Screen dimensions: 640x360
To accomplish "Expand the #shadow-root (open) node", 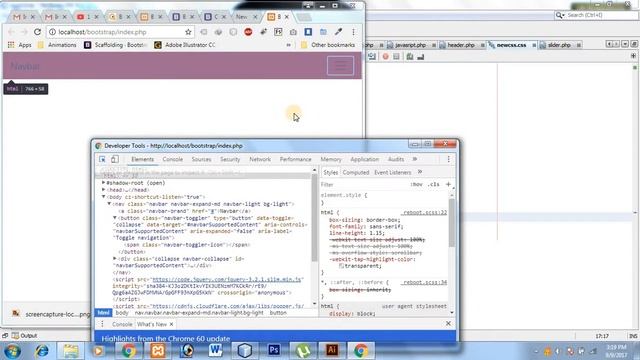I will 104,183.
